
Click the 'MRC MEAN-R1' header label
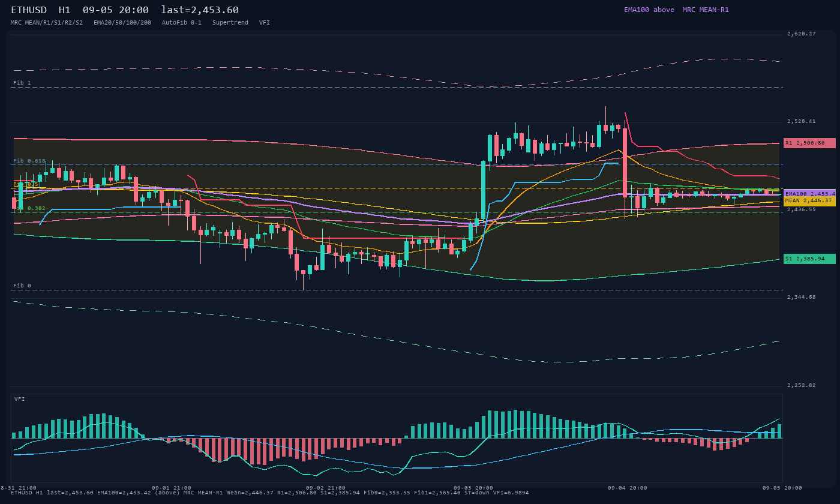[706, 10]
